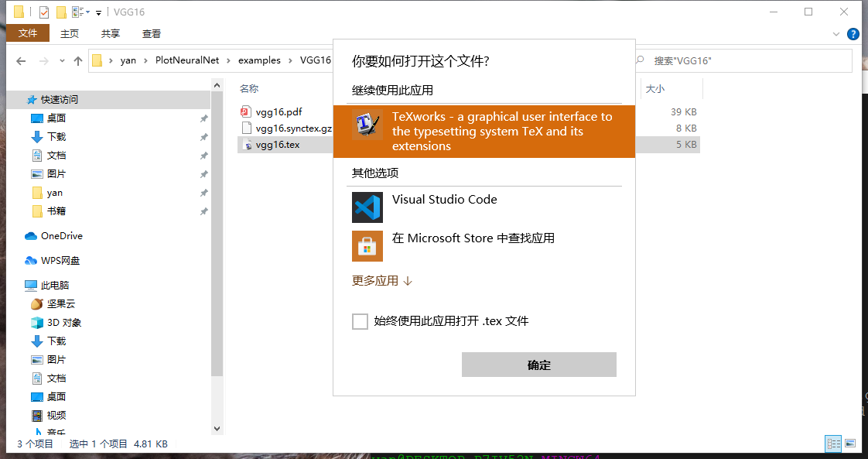Click the Microsoft Store icon
Image resolution: width=868 pixels, height=459 pixels.
[367, 246]
